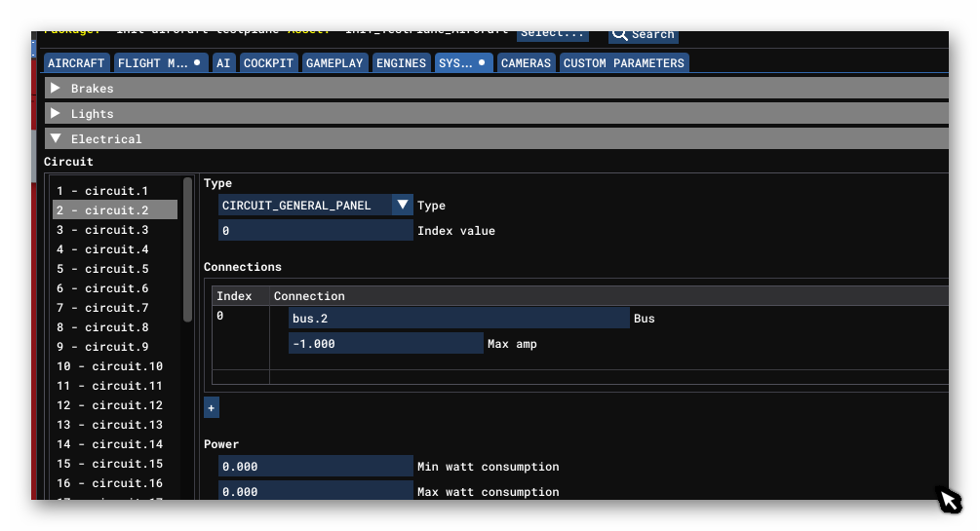Select circuit.13 in the list
The width and height of the screenshot is (980, 531).
[x=116, y=424]
